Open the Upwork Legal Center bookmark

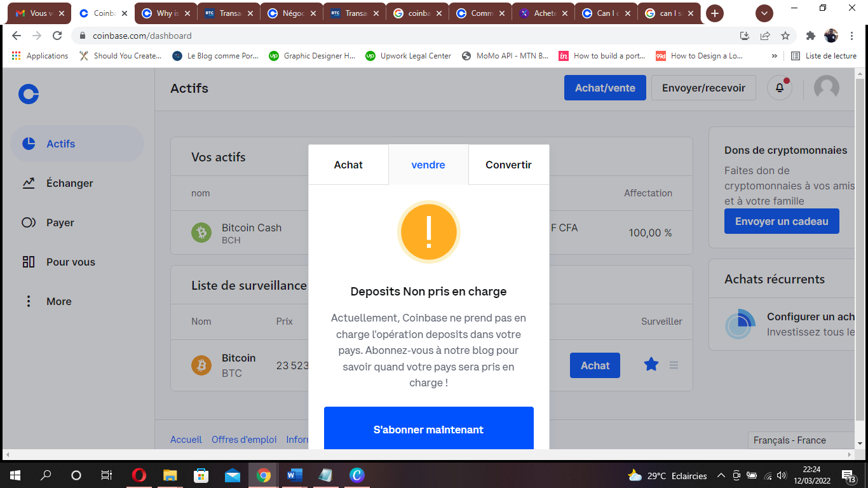click(409, 56)
